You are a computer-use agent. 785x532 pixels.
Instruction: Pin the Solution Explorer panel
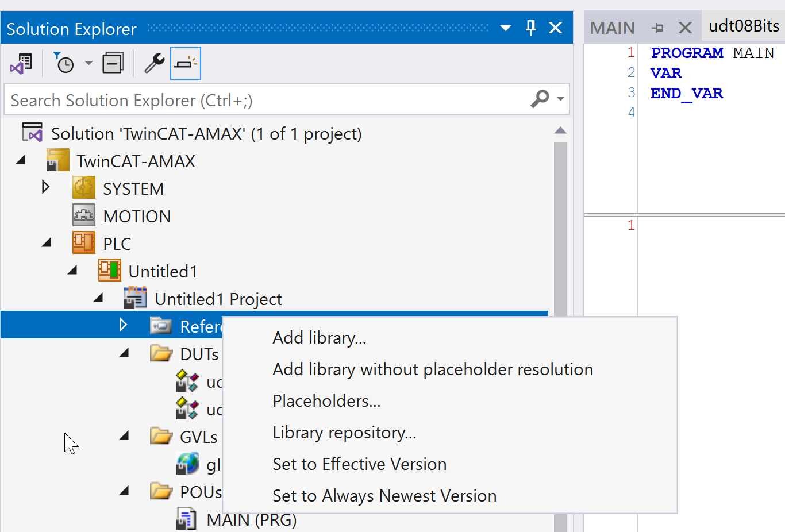tap(531, 28)
